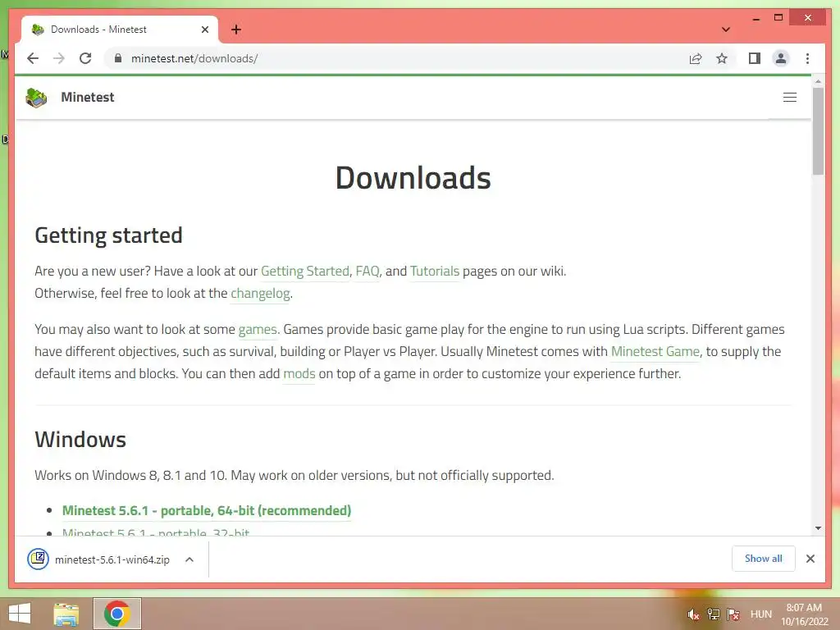Close the Downloads - Minetest tab
840x630 pixels.
pos(204,30)
